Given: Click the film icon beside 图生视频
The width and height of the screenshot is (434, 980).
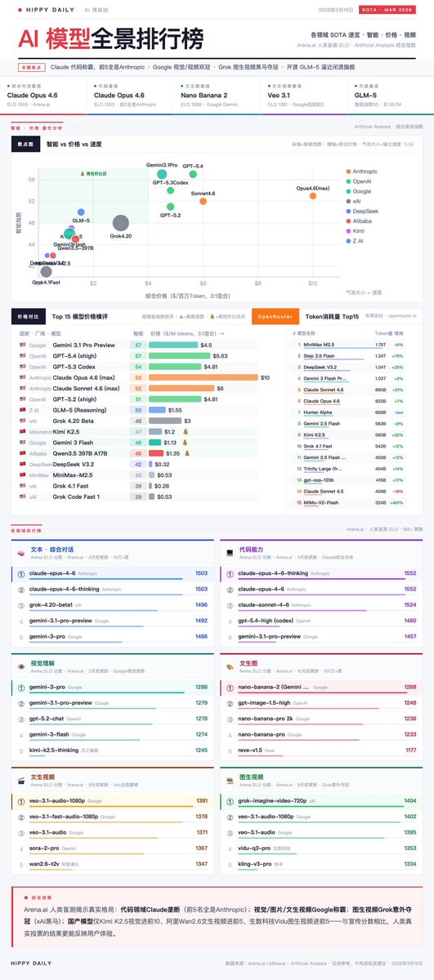Looking at the screenshot, I should point(229,779).
